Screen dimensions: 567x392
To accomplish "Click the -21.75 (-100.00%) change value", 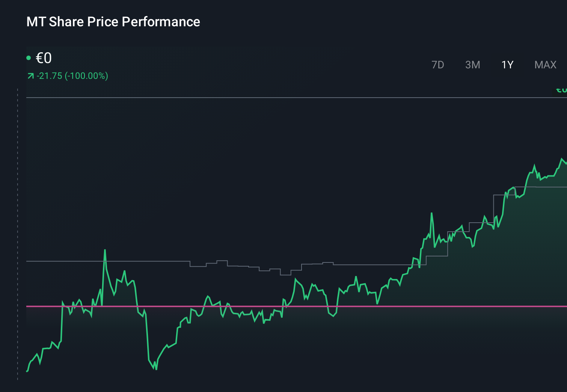I will 73,76.
